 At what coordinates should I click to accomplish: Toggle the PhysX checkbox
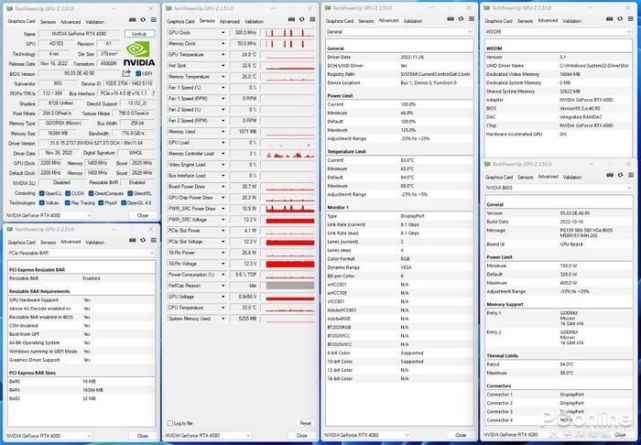[100, 203]
